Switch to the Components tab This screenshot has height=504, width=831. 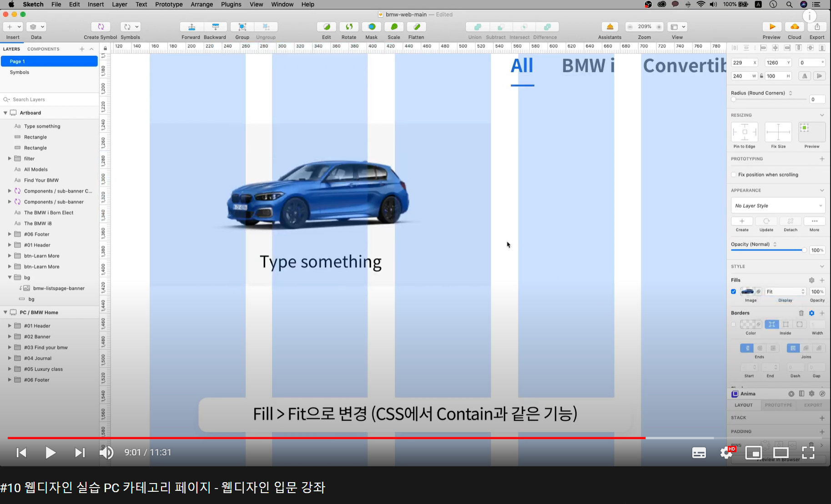[x=43, y=49]
